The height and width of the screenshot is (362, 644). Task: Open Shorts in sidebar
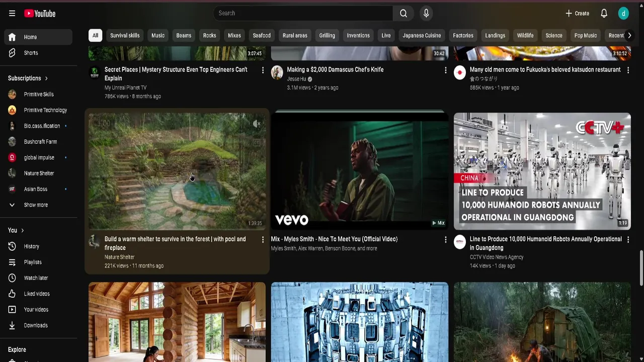tap(39, 53)
